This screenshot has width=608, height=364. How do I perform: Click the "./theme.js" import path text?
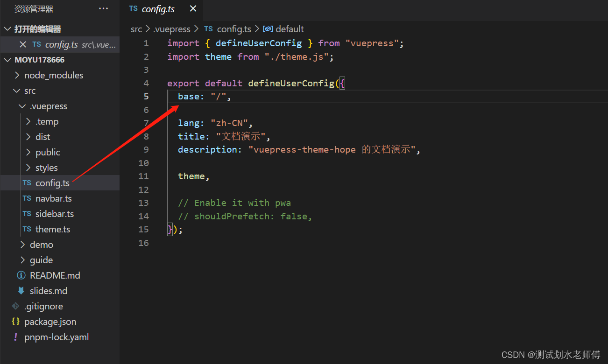[x=297, y=57]
